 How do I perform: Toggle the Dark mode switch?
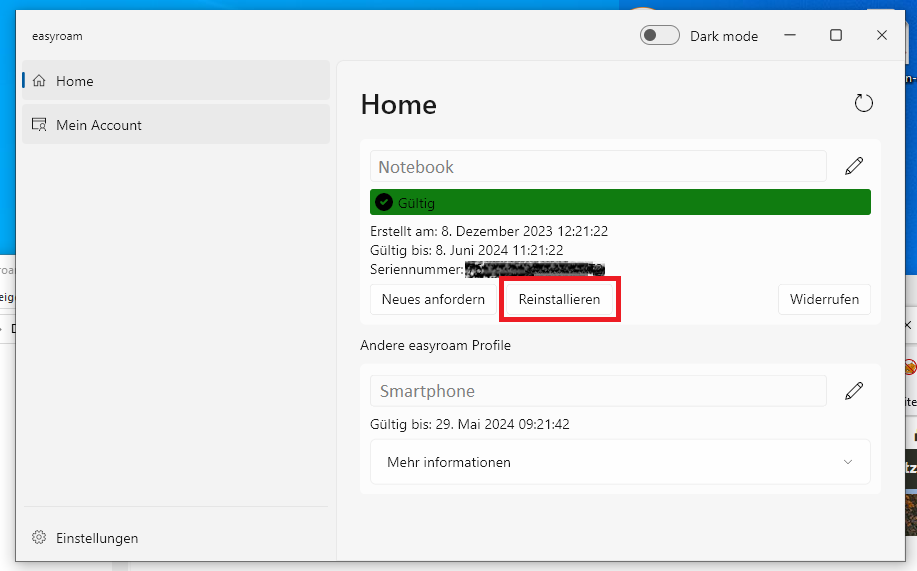coord(660,36)
